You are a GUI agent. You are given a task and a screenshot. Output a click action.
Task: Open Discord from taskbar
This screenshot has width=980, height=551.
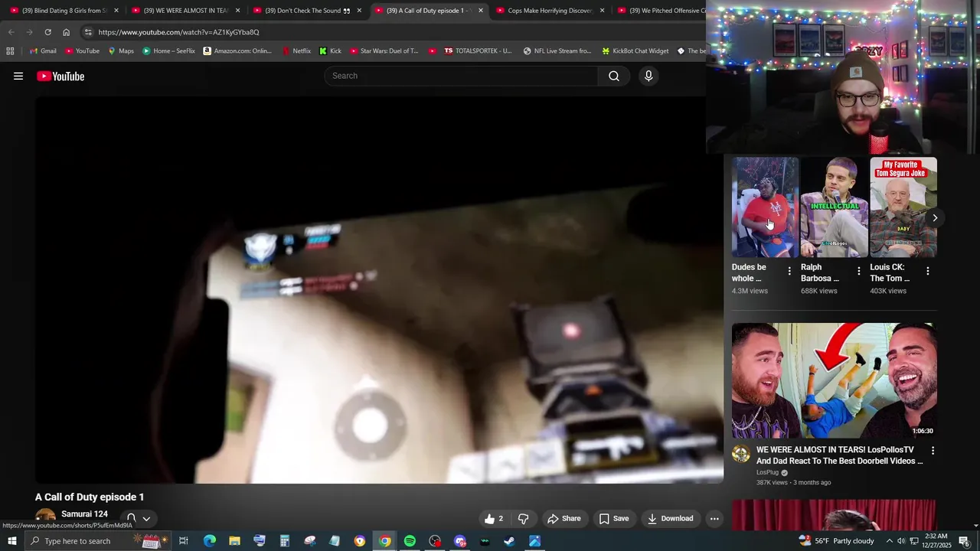pos(459,541)
